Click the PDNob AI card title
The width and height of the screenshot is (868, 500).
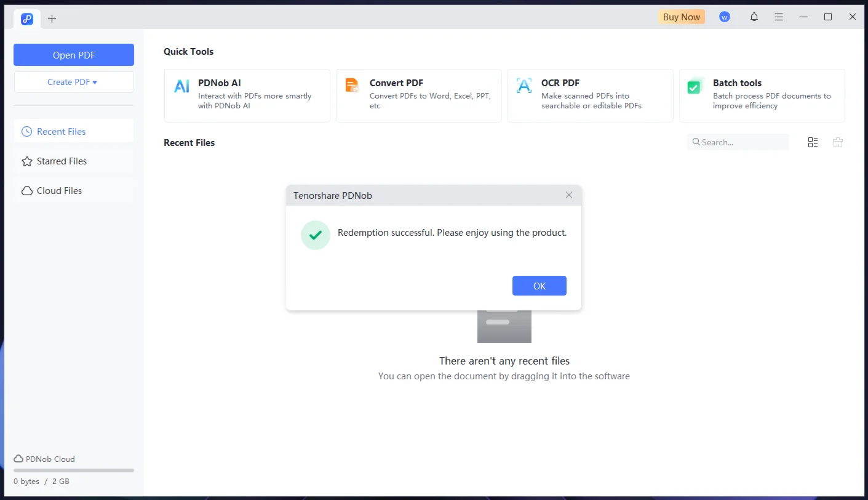click(220, 83)
